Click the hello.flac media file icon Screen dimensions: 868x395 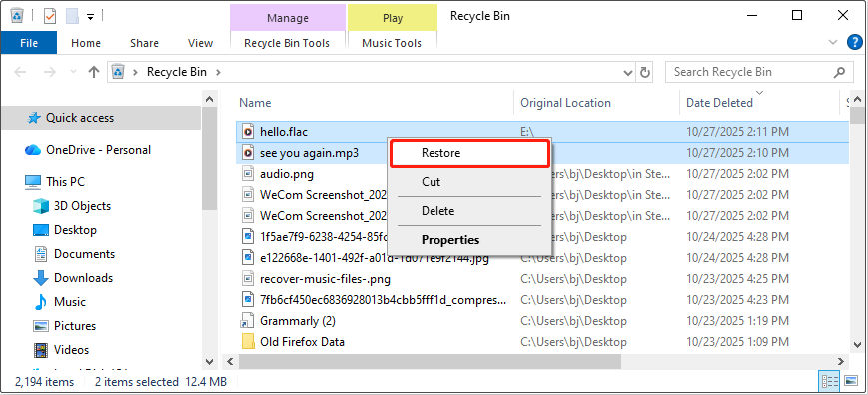[x=248, y=132]
